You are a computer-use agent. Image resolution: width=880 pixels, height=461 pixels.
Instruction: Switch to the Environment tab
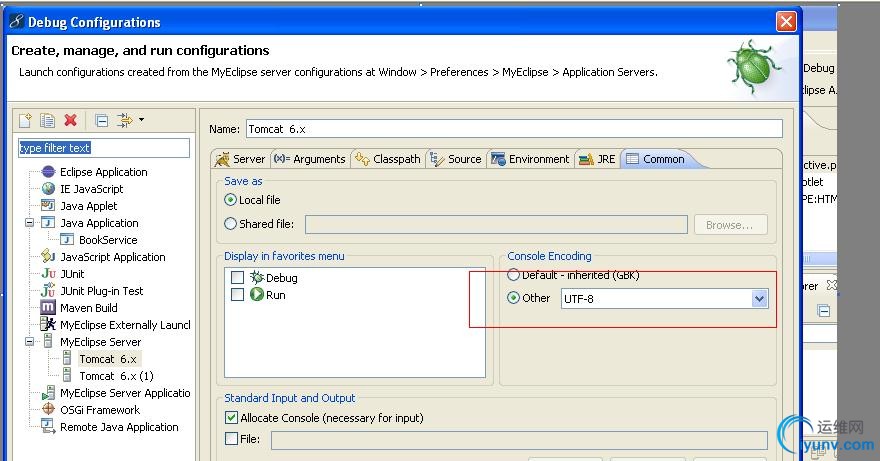[x=530, y=159]
